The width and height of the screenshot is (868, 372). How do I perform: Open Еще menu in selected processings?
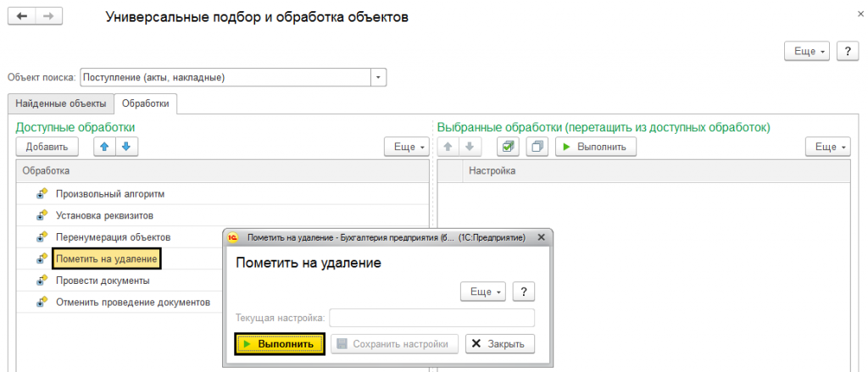[826, 147]
